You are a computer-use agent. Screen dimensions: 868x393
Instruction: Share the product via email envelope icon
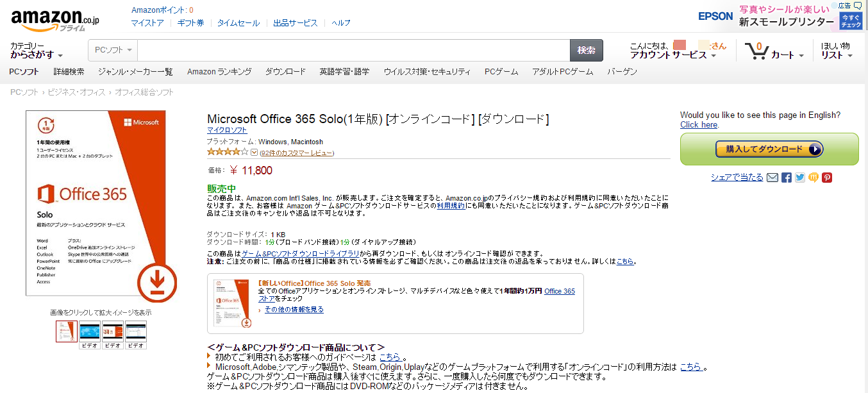pyautogui.click(x=772, y=178)
